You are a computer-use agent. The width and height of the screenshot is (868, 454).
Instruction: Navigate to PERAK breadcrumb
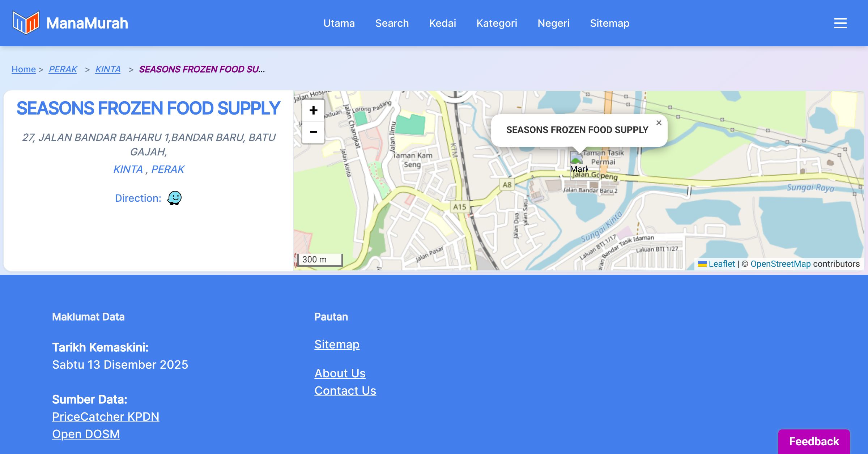[x=63, y=69]
